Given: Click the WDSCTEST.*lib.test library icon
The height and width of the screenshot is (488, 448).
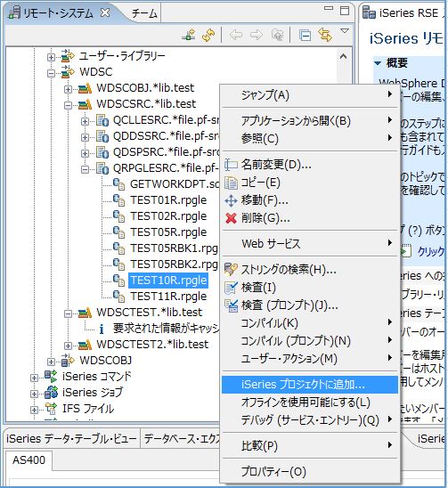Looking at the screenshot, I should [85, 313].
